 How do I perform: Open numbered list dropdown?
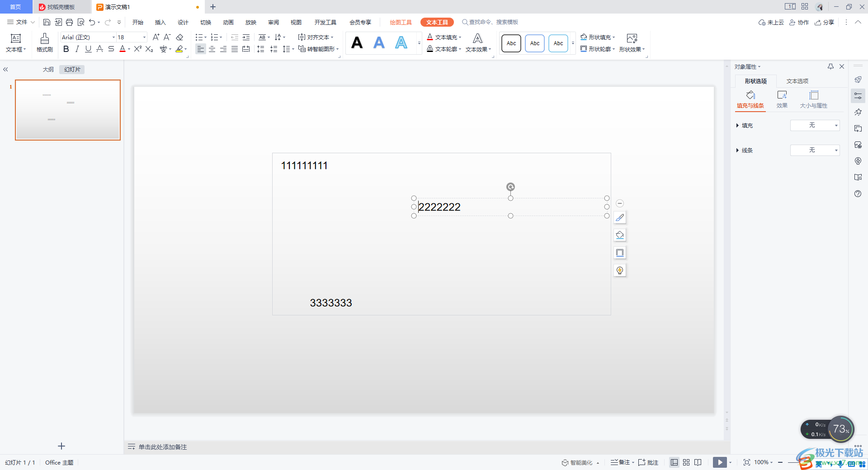(221, 37)
